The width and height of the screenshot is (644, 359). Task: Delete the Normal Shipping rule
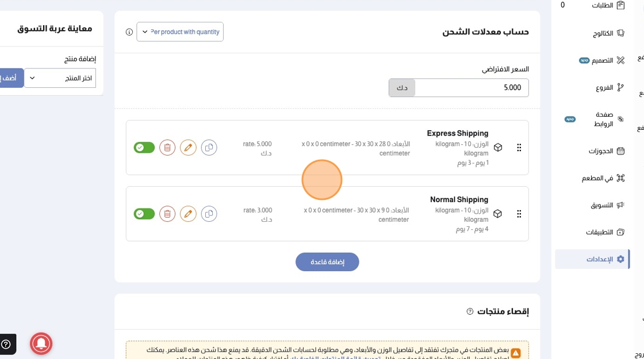(167, 214)
